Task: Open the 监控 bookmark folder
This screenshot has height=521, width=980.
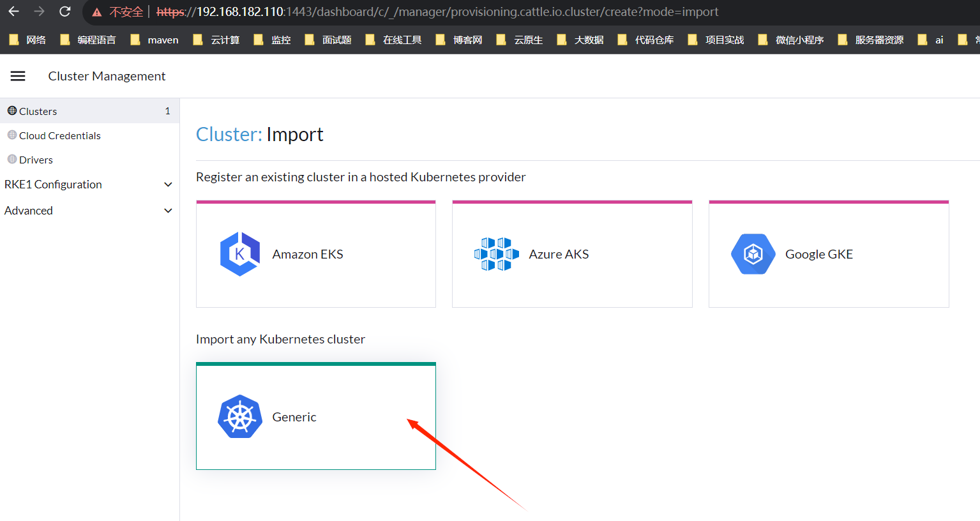Action: pos(272,40)
